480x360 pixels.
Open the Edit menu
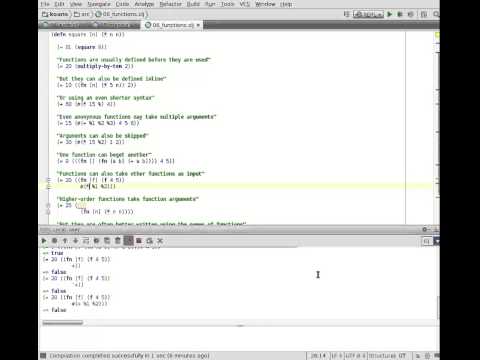[59, 4]
